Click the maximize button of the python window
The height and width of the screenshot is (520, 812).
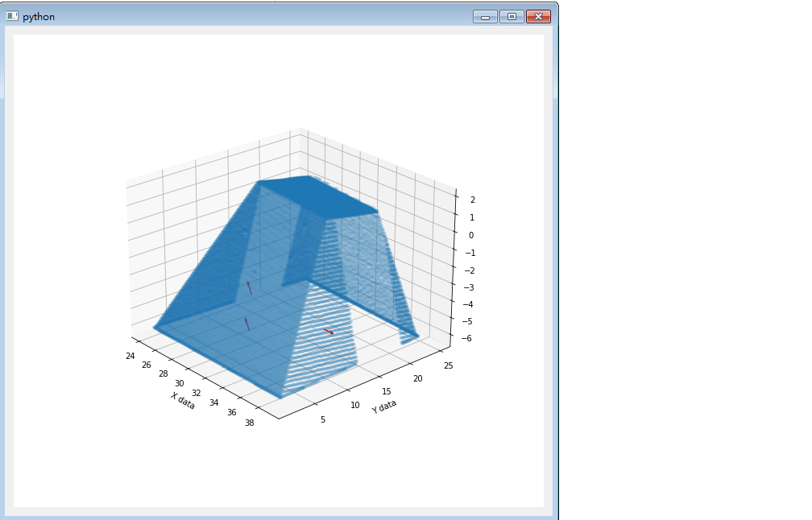tap(511, 15)
